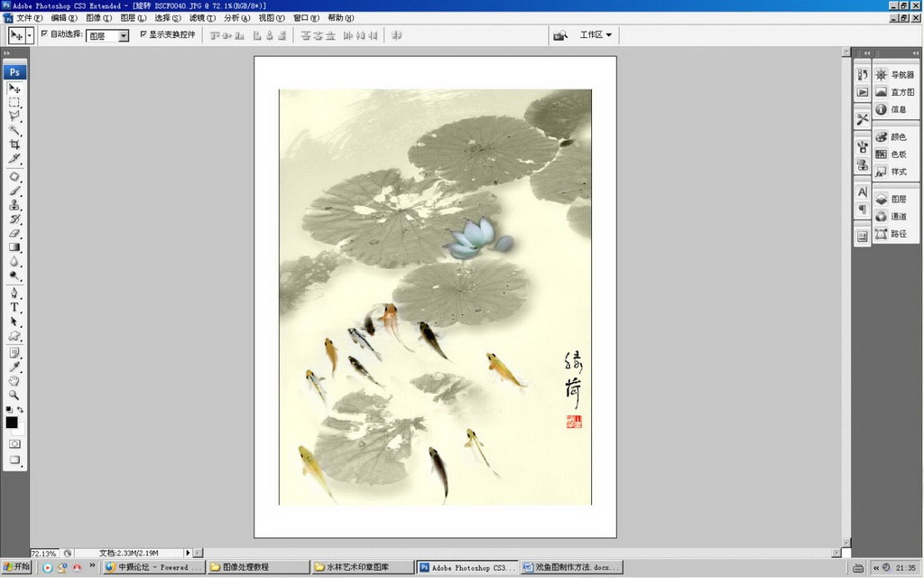The height and width of the screenshot is (578, 924).
Task: Open the 直方图 panel
Action: 894,92
